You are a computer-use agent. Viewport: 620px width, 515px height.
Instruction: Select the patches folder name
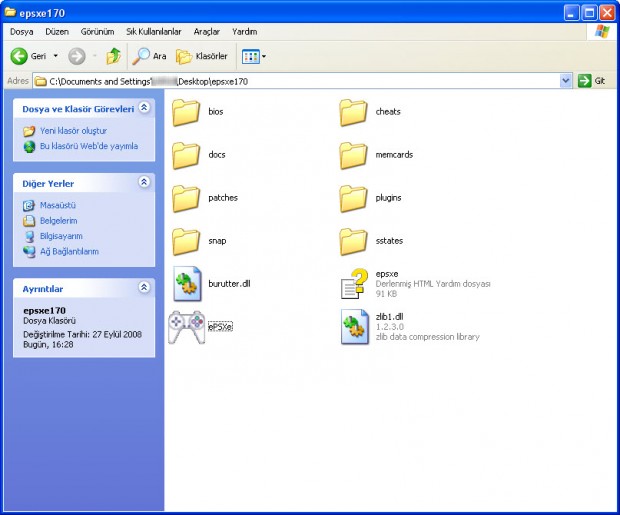[x=223, y=198]
